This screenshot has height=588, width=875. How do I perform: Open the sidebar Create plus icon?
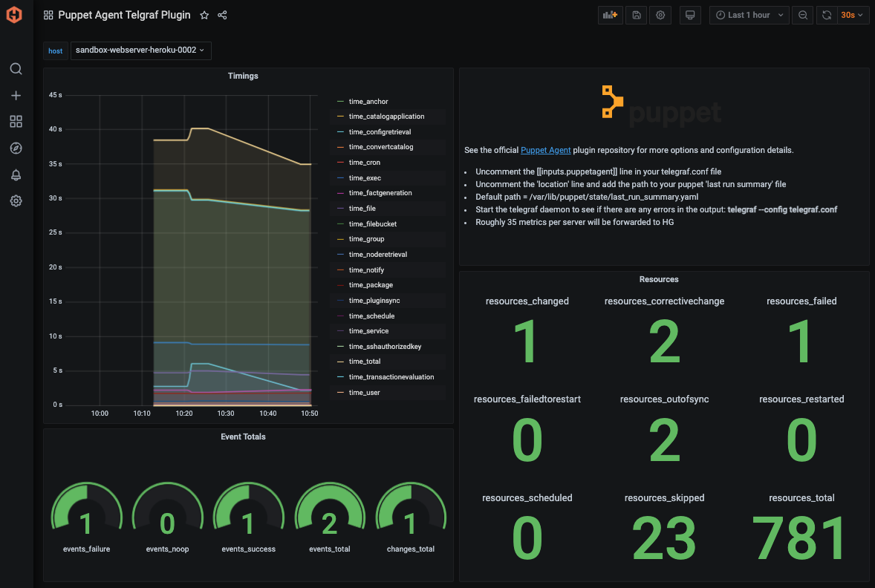[16, 95]
